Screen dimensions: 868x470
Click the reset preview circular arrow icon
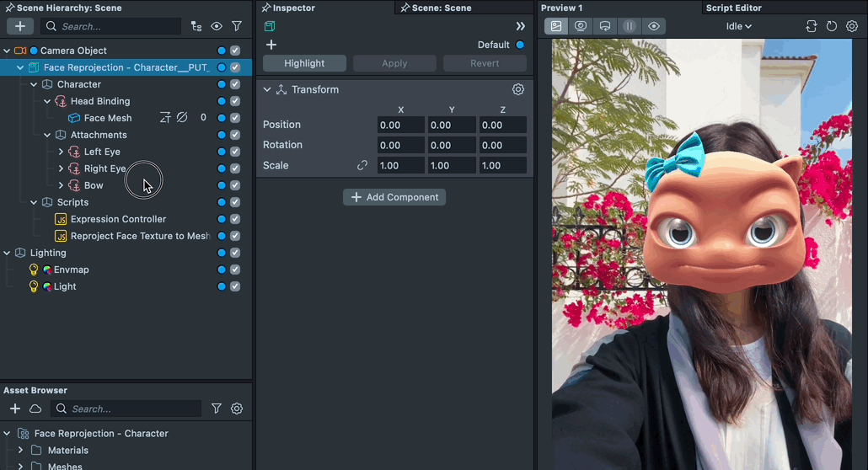pos(832,26)
